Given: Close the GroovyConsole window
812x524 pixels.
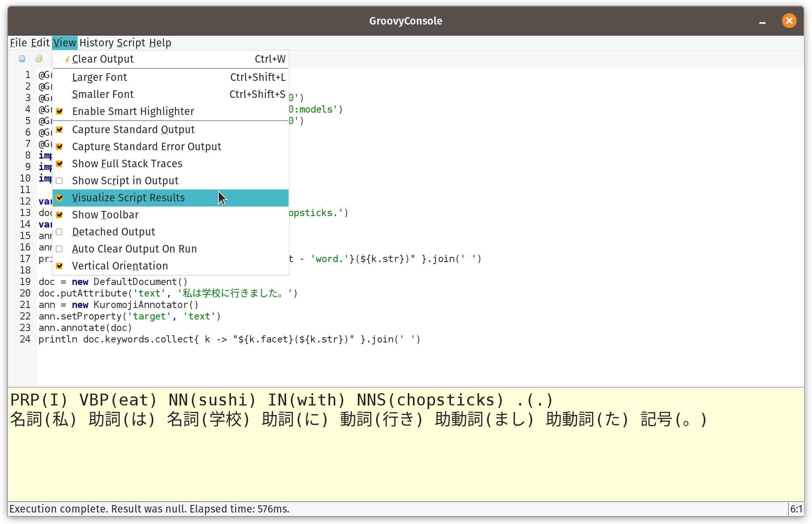Looking at the screenshot, I should pos(789,21).
